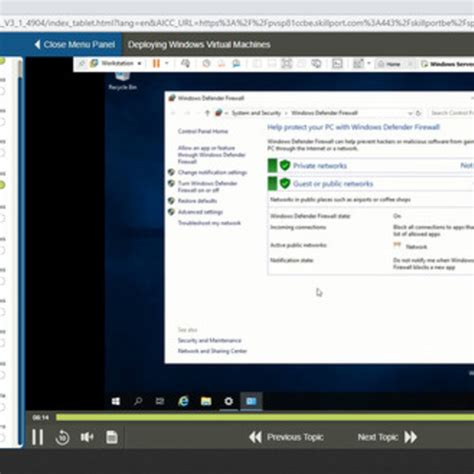Click the Windows Start button in taskbar
The width and height of the screenshot is (474, 474).
(x=116, y=401)
